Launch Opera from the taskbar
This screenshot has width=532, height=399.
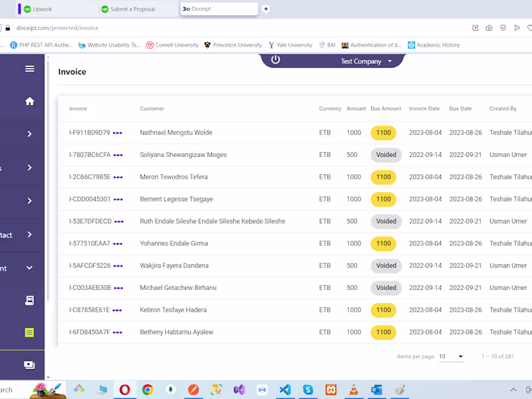click(125, 390)
